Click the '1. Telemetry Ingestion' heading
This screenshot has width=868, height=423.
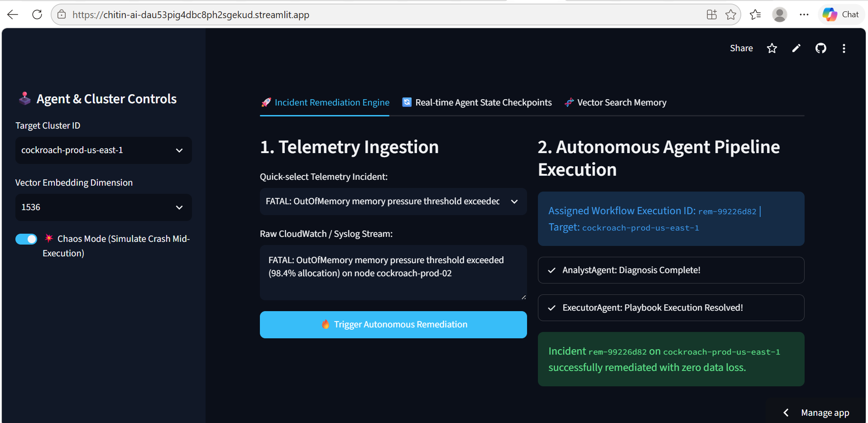click(x=349, y=147)
